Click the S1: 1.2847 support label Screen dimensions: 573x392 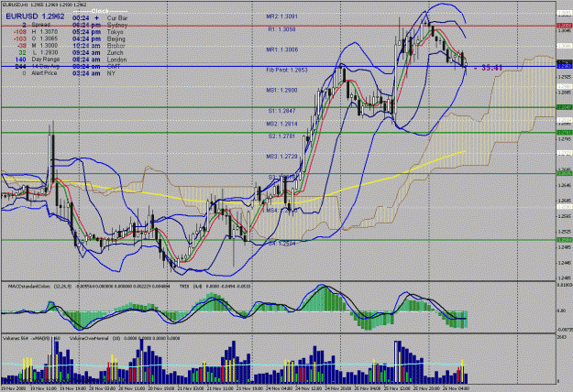pos(281,111)
